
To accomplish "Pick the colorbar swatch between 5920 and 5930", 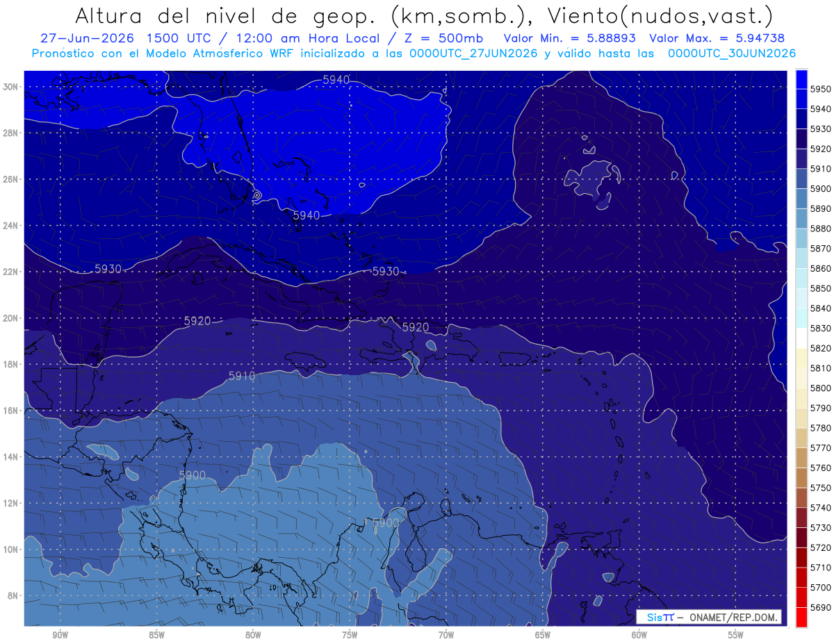I will pyautogui.click(x=801, y=139).
